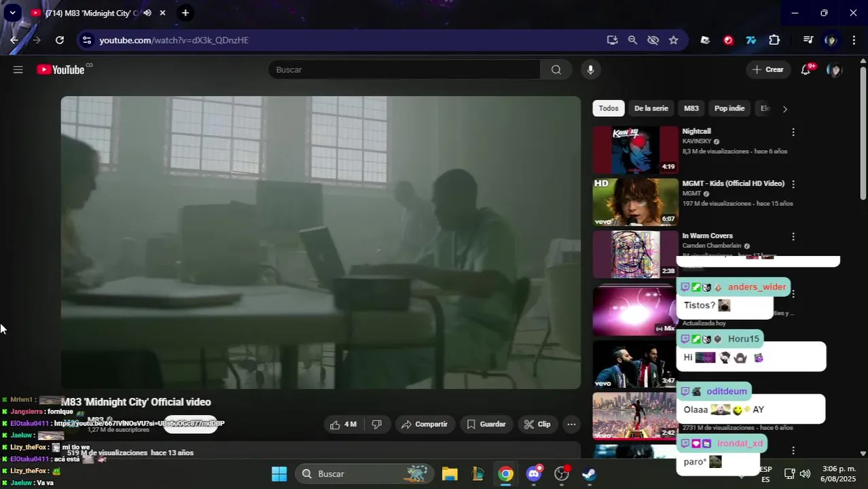Click the Compartir share button
This screenshot has height=489, width=868.
[425, 424]
